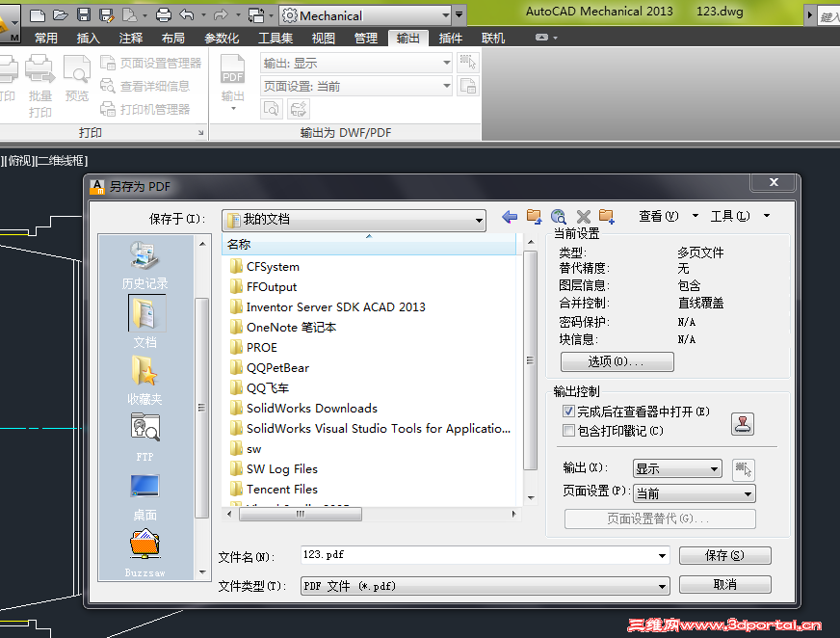Screen dimensions: 840x638
Task: Select Desktop (桌面) in places sidebar
Action: (144, 497)
